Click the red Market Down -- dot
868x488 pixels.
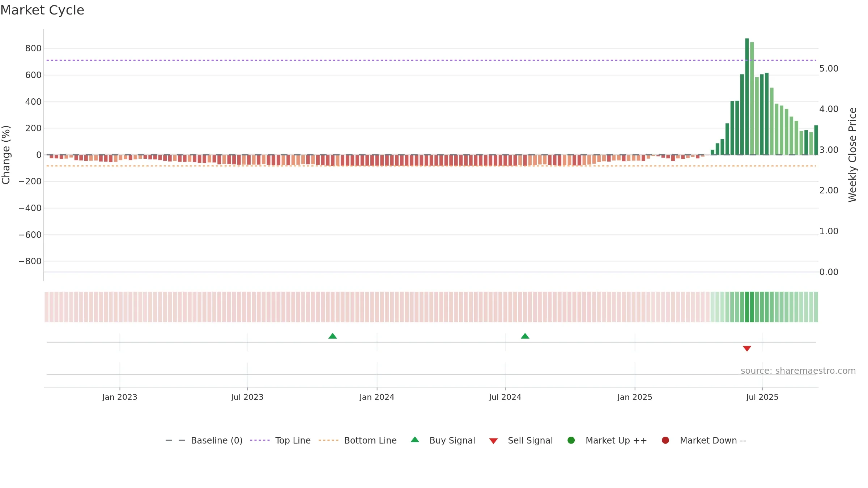[665, 440]
